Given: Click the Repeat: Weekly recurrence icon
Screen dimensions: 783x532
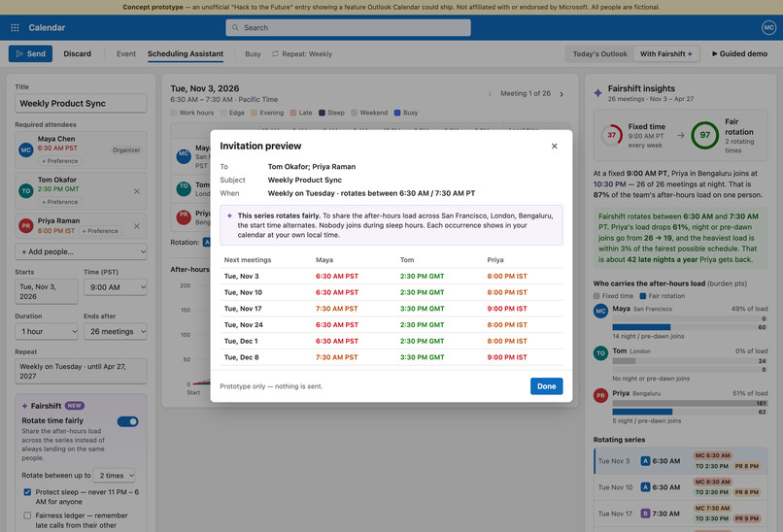Looking at the screenshot, I should tap(275, 54).
